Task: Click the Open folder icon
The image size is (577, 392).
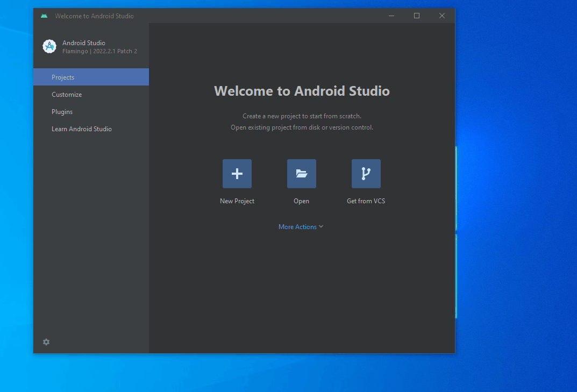Action: (x=301, y=174)
